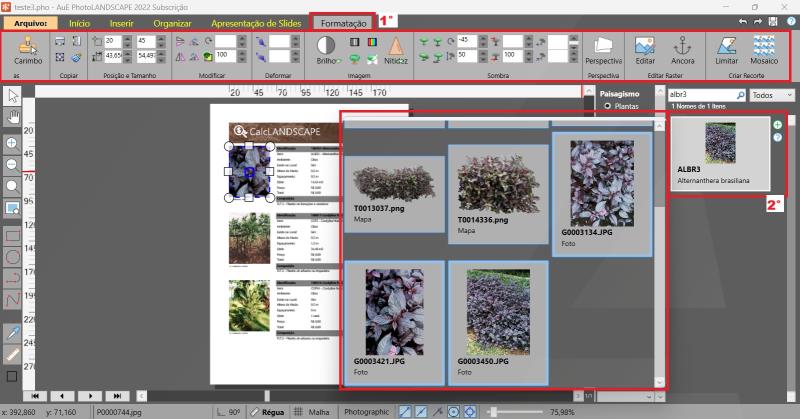800x419 pixels.
Task: Click the rotate icon in Modificar group
Action: pyautogui.click(x=208, y=42)
